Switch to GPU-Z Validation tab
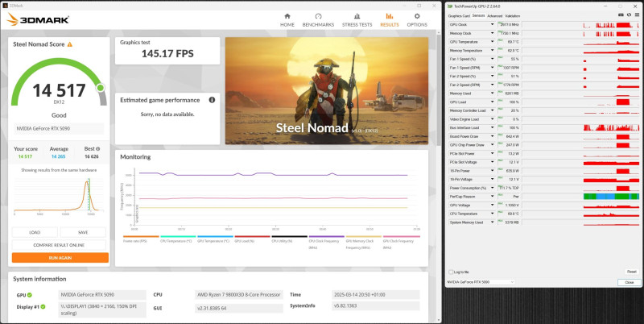This screenshot has width=644, height=324. 512,16
